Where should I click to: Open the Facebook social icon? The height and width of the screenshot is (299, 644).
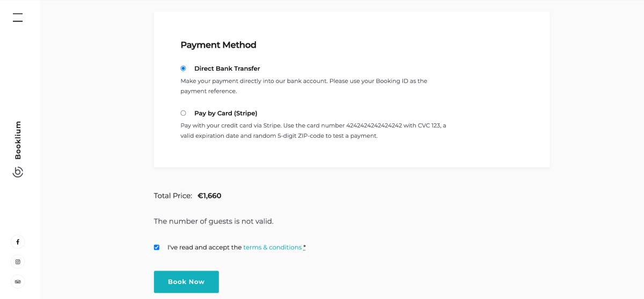click(x=18, y=242)
